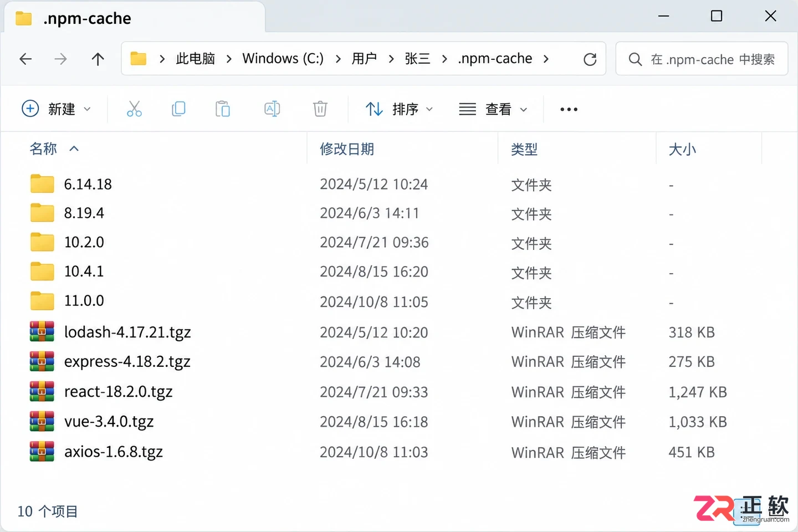Viewport: 798px width, 532px height.
Task: Click the folder icon in address bar
Action: pos(138,58)
